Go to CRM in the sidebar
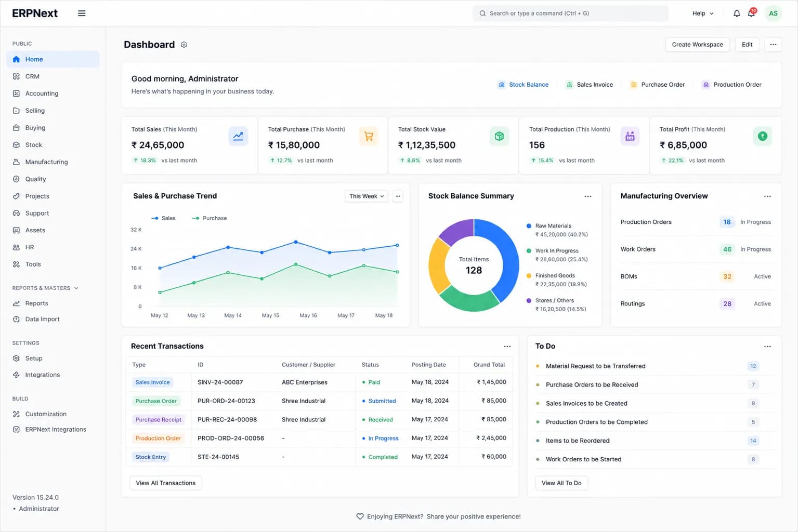The width and height of the screenshot is (798, 532). pos(53,76)
